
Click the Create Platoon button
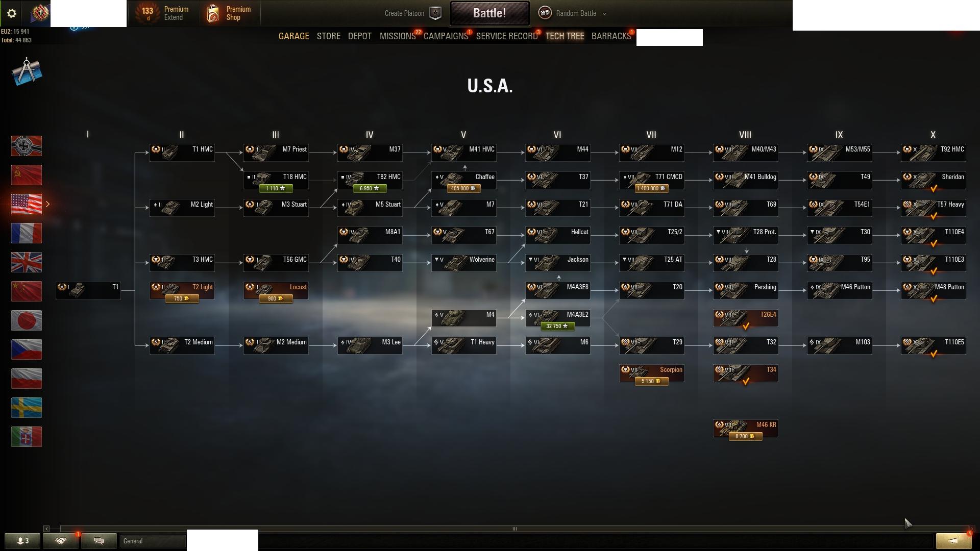(412, 13)
